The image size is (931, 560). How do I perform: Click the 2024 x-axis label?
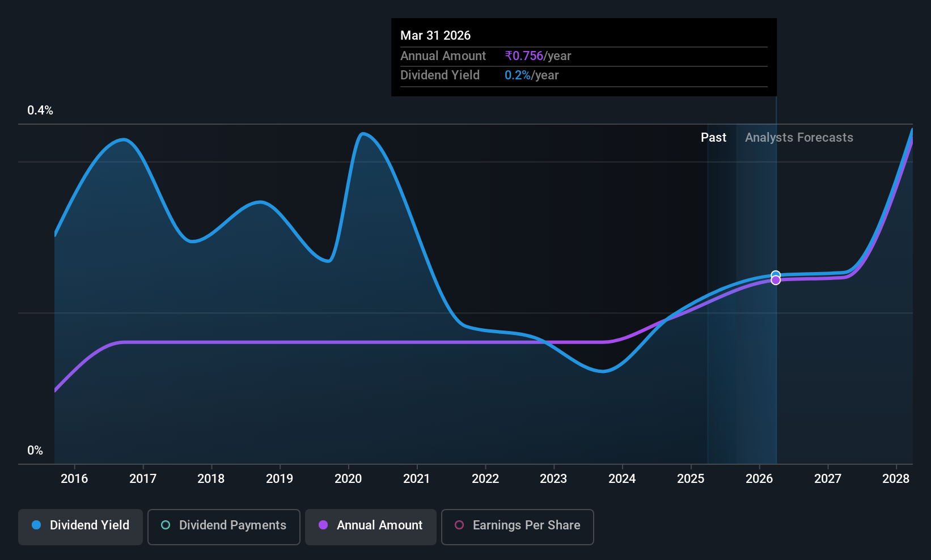(x=622, y=479)
